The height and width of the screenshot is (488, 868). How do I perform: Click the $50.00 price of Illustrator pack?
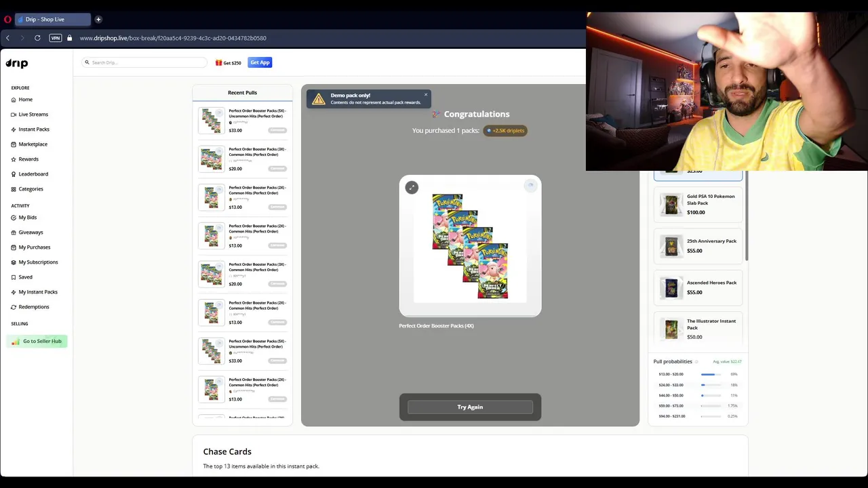(x=694, y=337)
